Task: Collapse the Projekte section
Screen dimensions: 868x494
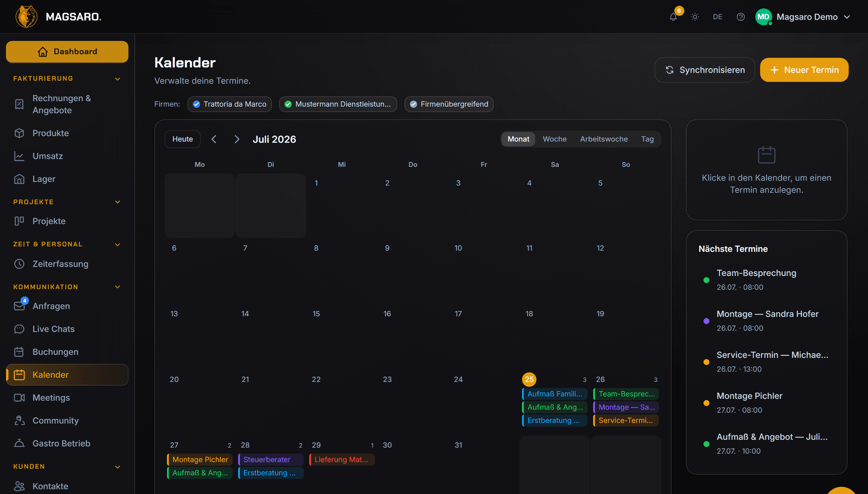Action: (x=118, y=202)
